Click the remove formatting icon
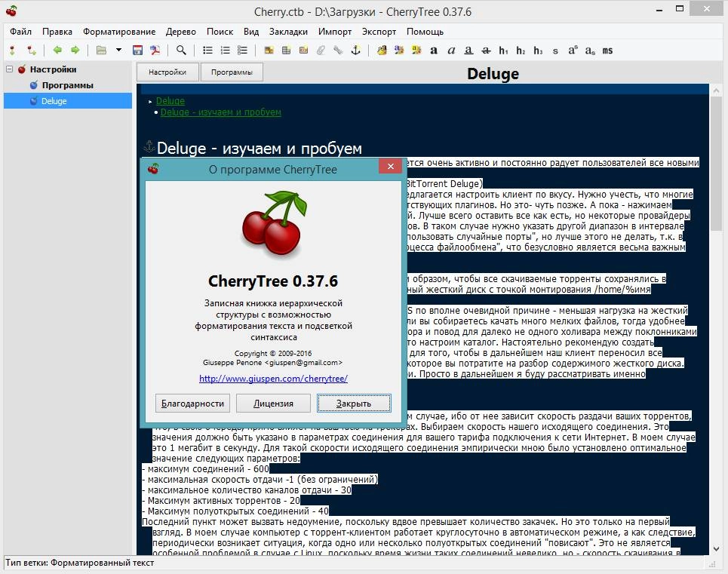Image resolution: width=728 pixels, height=574 pixels. (x=382, y=50)
